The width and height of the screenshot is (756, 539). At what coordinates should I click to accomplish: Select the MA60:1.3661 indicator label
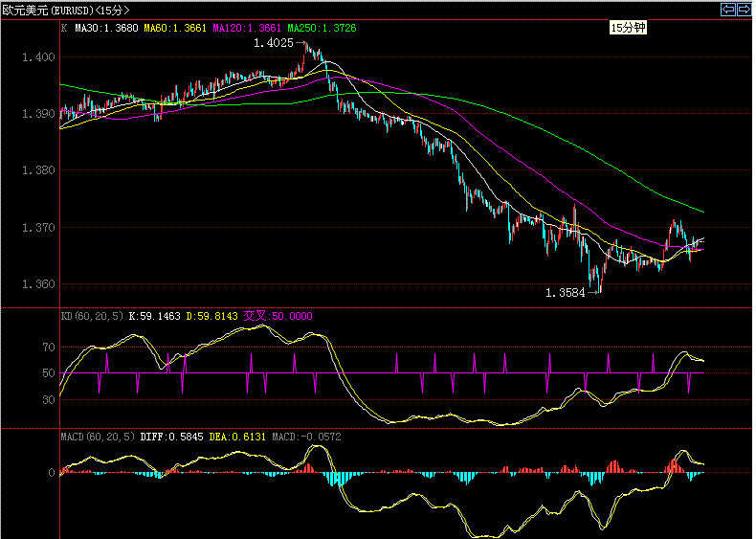[x=175, y=28]
